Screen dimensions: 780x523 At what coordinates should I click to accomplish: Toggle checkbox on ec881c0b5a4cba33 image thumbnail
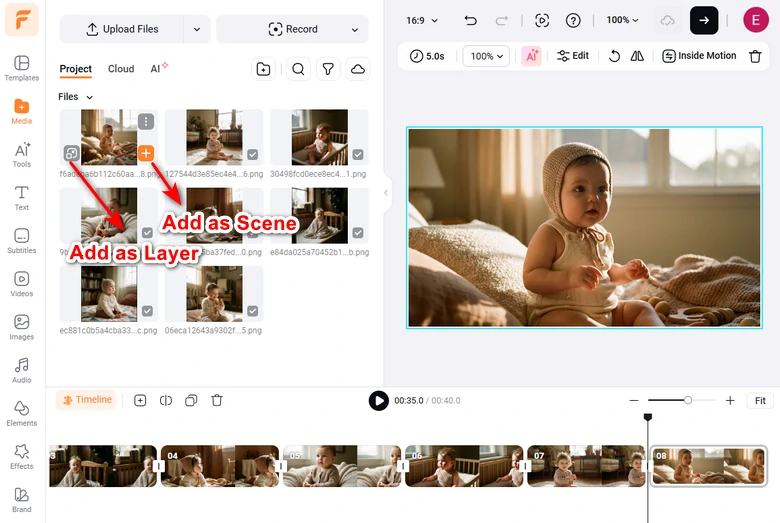(x=147, y=311)
